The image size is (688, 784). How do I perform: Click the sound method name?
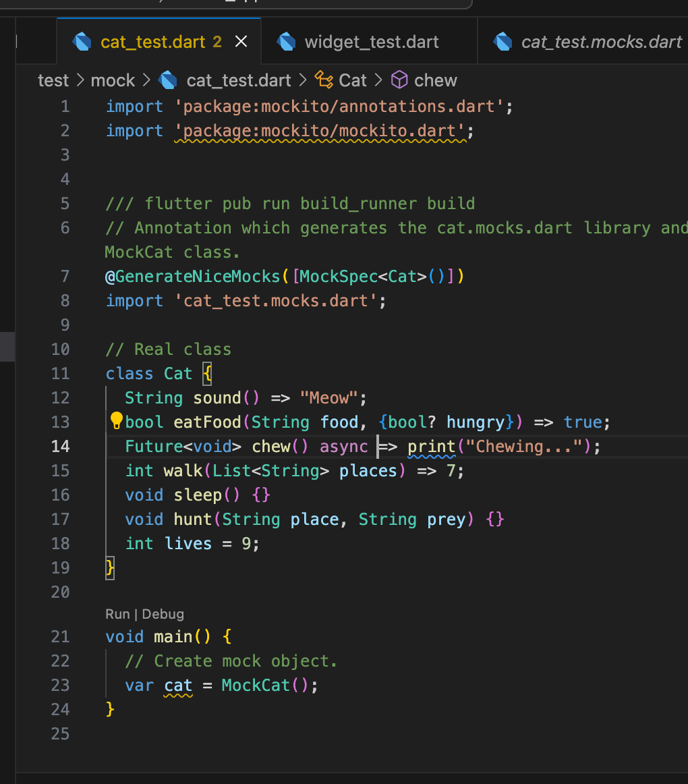point(217,398)
